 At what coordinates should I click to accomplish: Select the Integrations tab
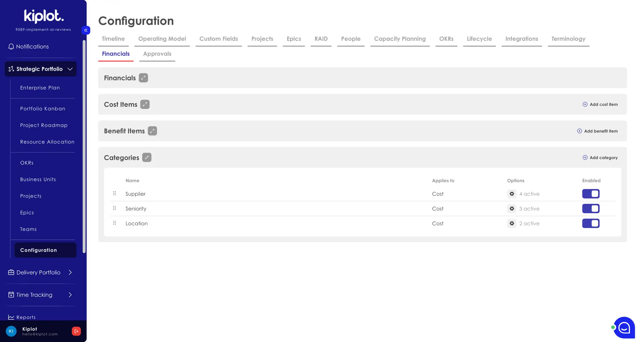tap(522, 39)
